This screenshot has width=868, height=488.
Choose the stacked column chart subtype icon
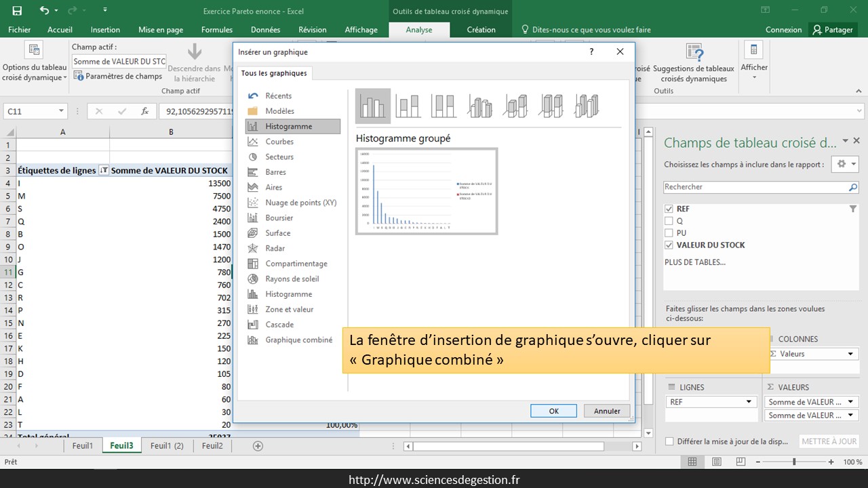(408, 106)
